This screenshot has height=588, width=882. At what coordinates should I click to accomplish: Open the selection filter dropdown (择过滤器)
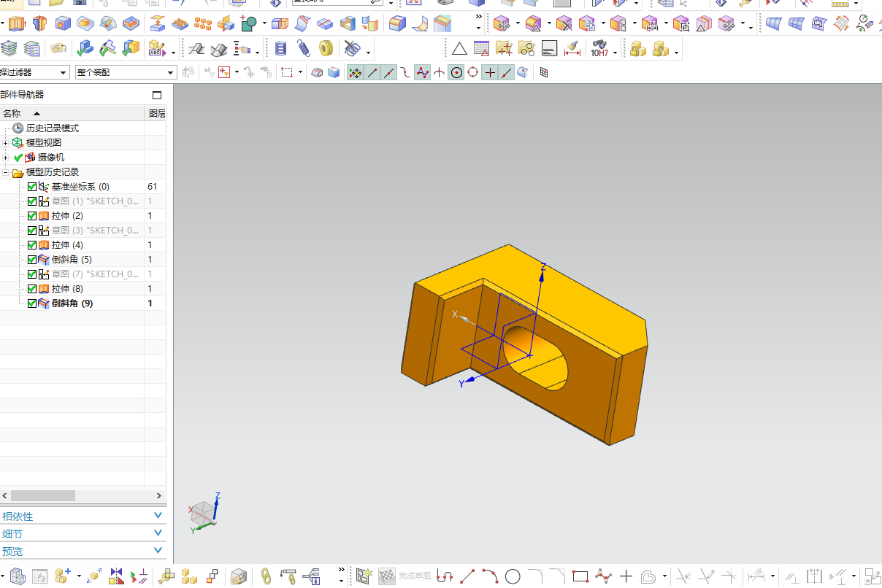[x=35, y=72]
